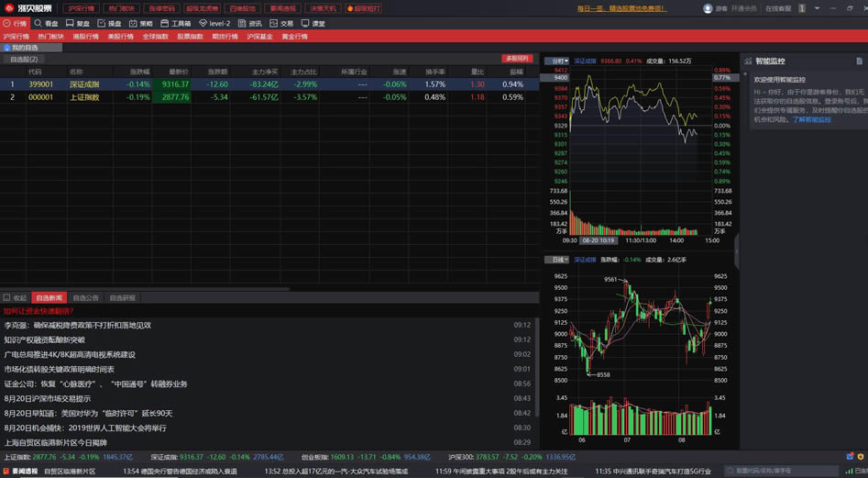Expand the 日线 chart period dropdown

click(x=557, y=260)
